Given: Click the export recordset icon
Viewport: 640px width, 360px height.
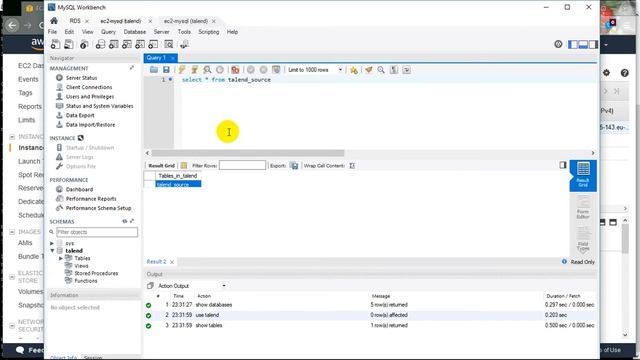Looking at the screenshot, I should [x=294, y=165].
